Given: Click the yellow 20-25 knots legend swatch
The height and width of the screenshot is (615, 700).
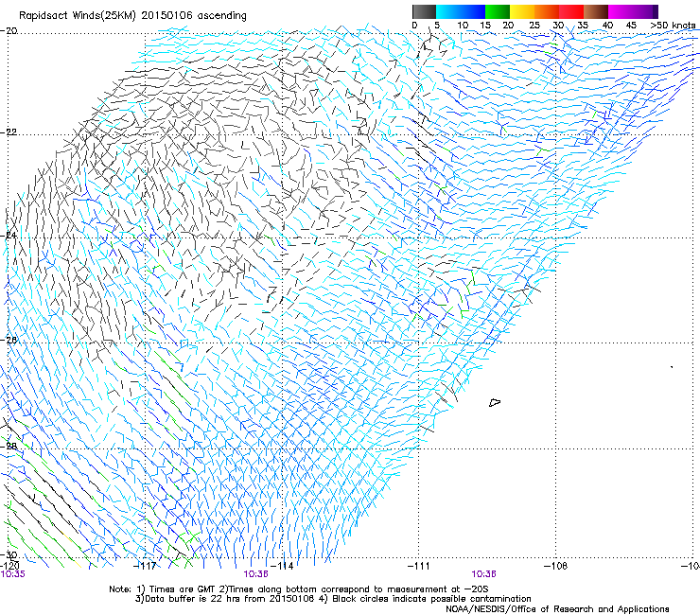Looking at the screenshot, I should click(522, 11).
